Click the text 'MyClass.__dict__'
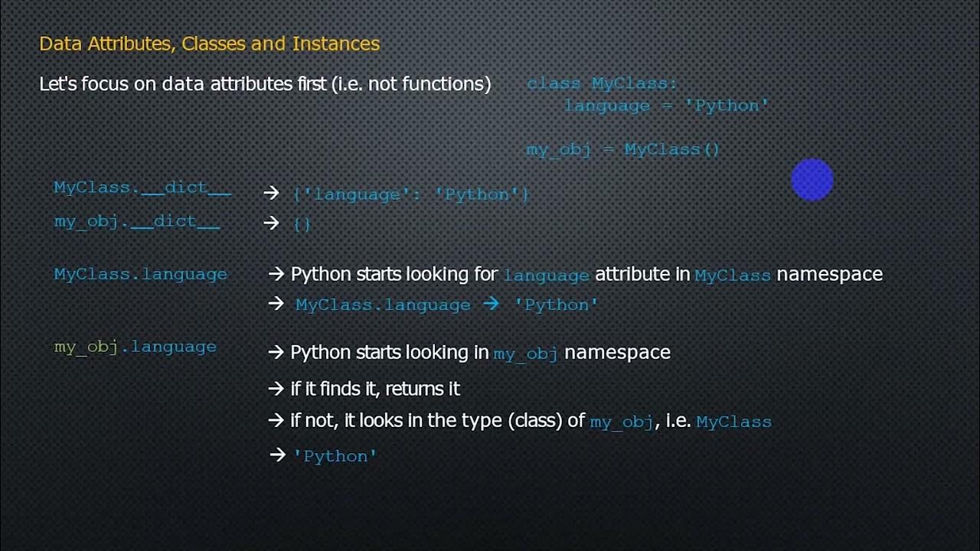980x551 pixels. pyautogui.click(x=142, y=188)
